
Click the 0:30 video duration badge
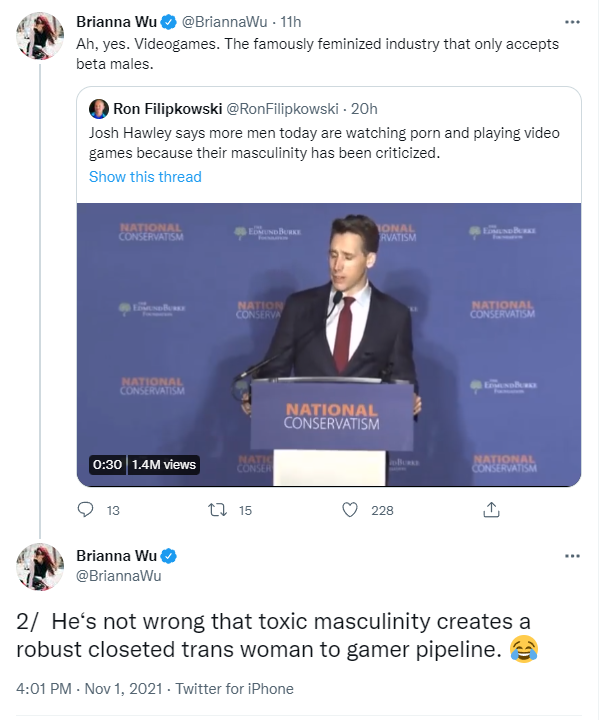pyautogui.click(x=107, y=465)
